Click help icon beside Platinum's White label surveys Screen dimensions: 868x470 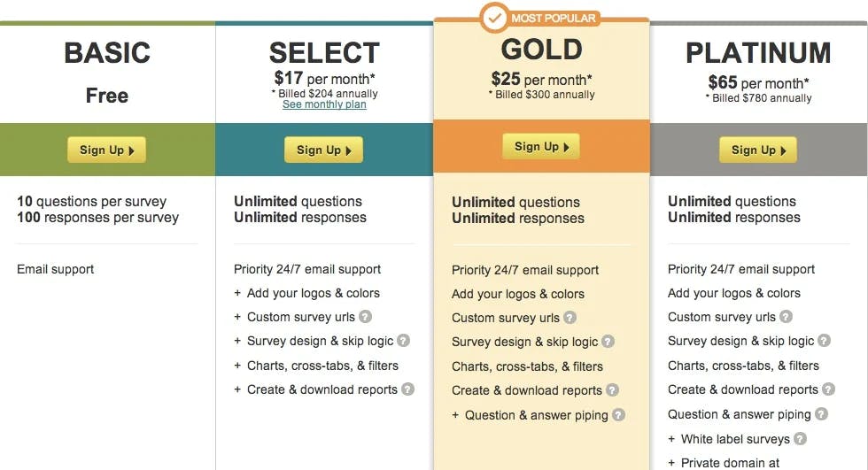coord(800,438)
